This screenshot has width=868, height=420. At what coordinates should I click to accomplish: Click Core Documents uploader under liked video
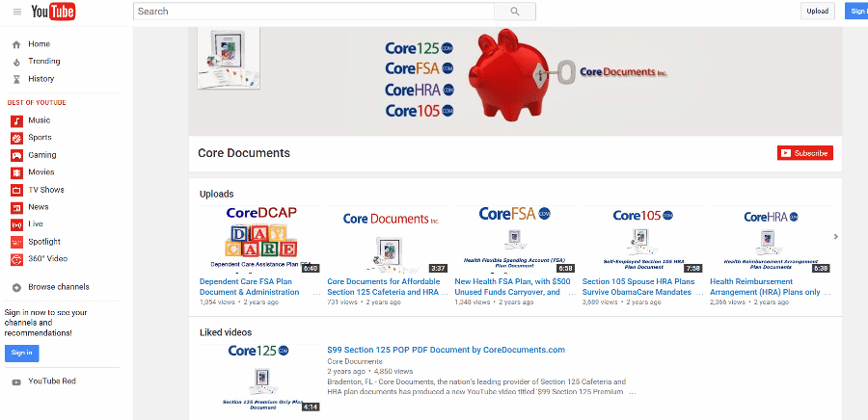(x=355, y=361)
